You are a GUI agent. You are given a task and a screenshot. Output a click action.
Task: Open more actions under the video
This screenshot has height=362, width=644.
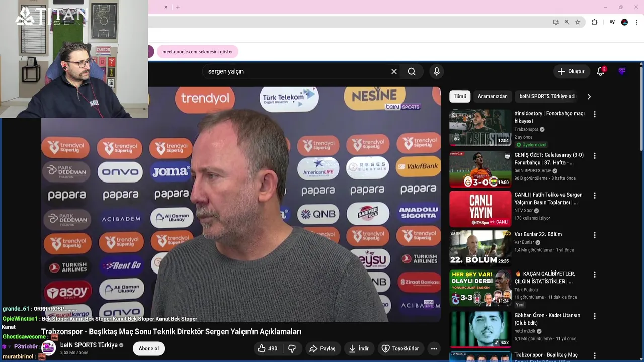[434, 348]
